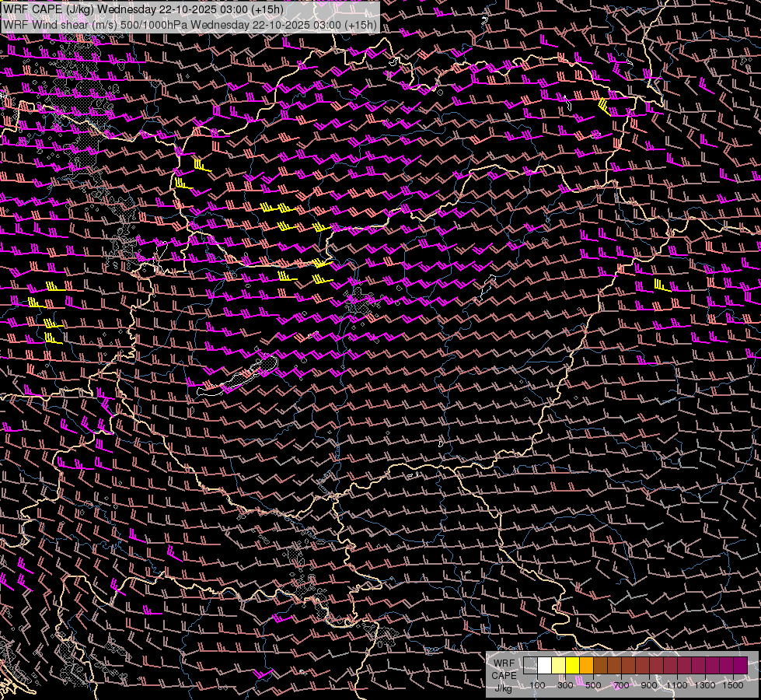Click the 900 legend value
Image resolution: width=761 pixels, height=700 pixels.
click(x=649, y=685)
